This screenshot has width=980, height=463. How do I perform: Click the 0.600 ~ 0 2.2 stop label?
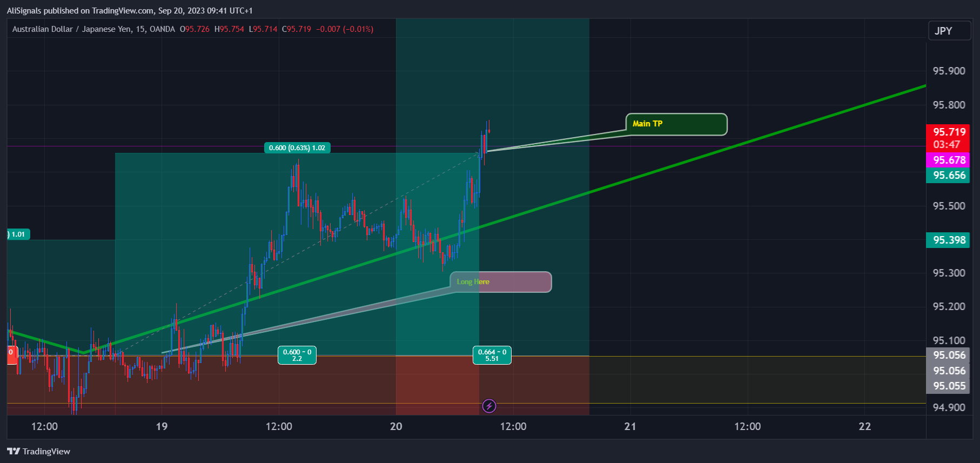(297, 355)
